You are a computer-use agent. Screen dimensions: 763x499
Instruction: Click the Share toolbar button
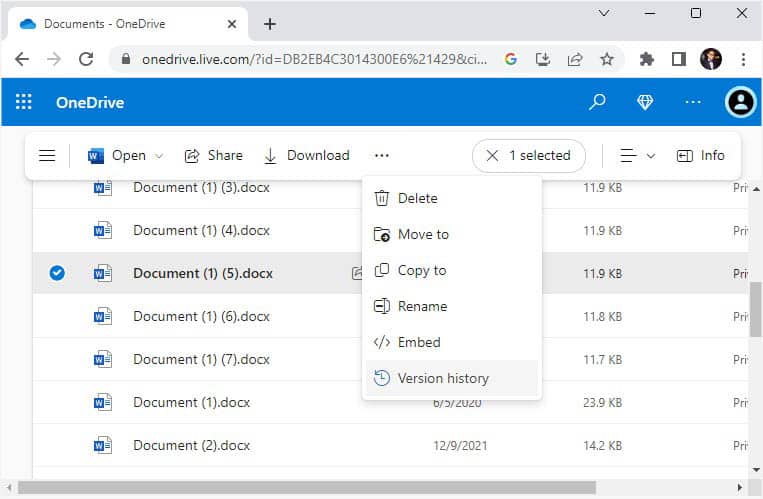(213, 156)
